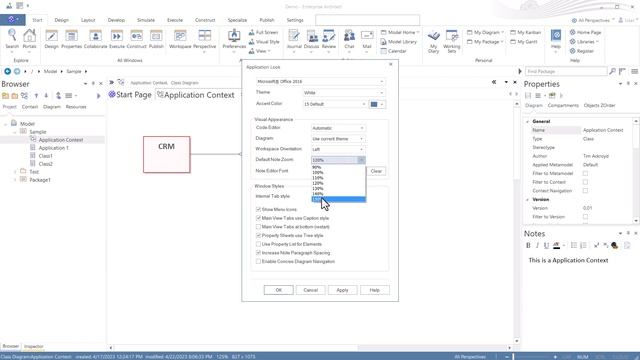Open My Diary from the ribbon

pyautogui.click(x=433, y=41)
